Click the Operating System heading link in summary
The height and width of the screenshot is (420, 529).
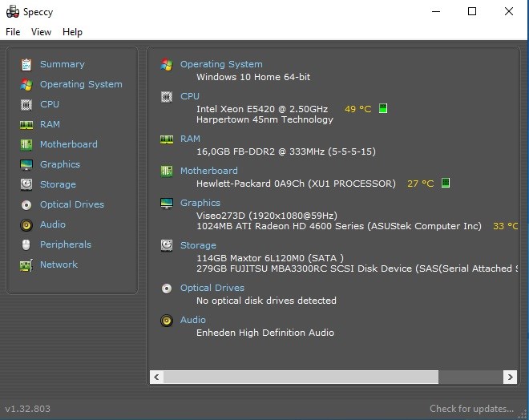pos(221,64)
